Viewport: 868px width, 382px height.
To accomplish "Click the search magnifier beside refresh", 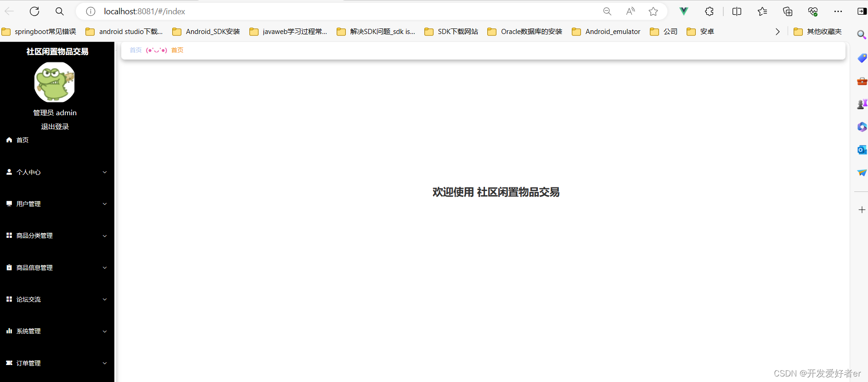I will [60, 11].
